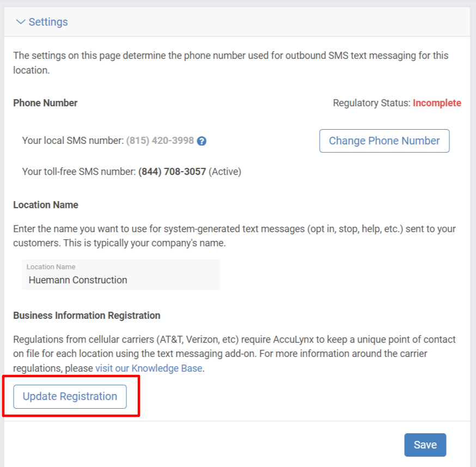The width and height of the screenshot is (476, 467).
Task: Open the visit our Knowledge Base link
Action: [149, 368]
